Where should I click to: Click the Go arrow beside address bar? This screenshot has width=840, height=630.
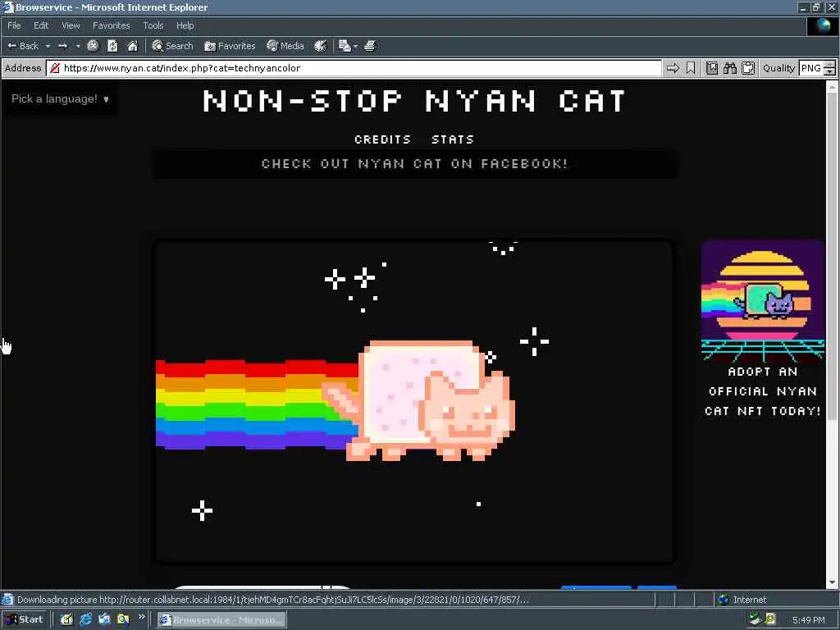[x=673, y=68]
